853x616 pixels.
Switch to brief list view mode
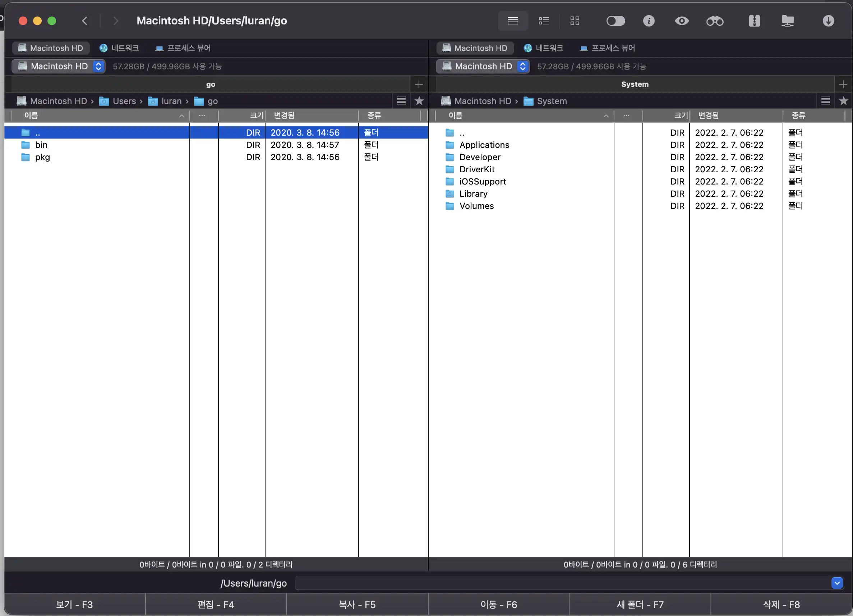(x=544, y=21)
